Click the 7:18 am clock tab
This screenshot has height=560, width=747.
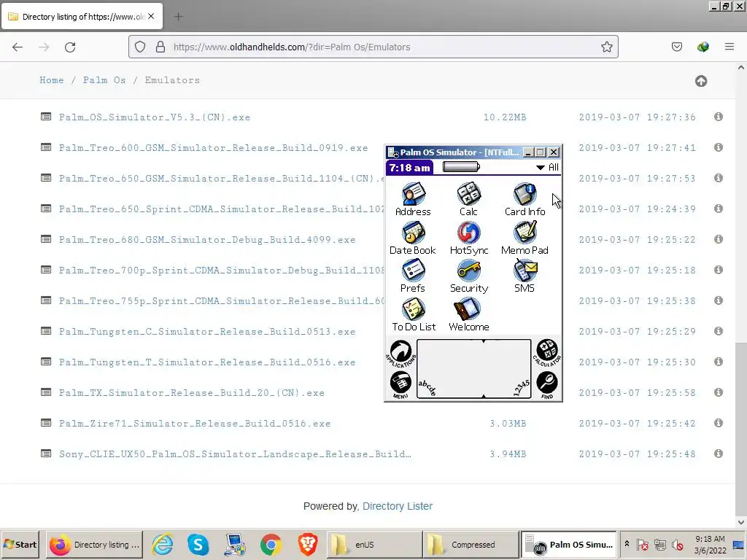click(x=410, y=168)
